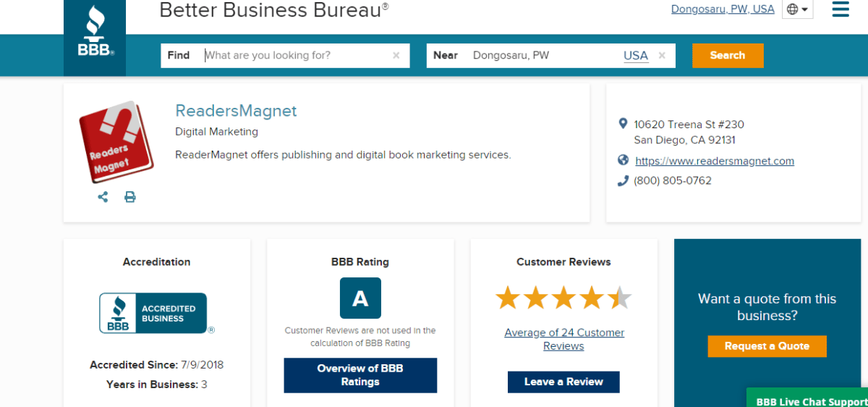
Task: Print the business profile icon
Action: coord(130,197)
